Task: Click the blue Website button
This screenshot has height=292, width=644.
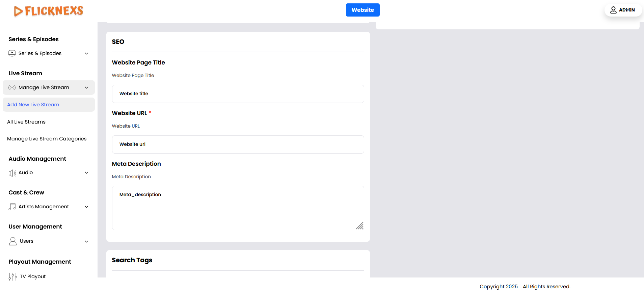Action: click(x=363, y=10)
